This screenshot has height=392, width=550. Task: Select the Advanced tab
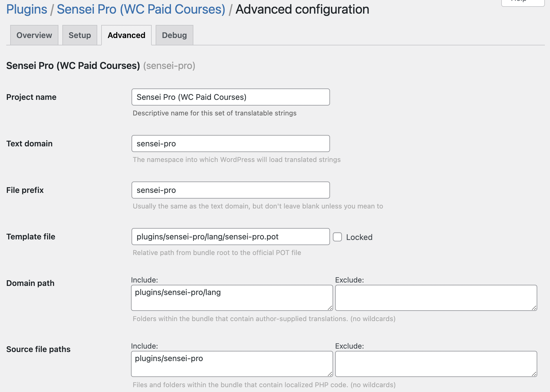click(x=126, y=35)
